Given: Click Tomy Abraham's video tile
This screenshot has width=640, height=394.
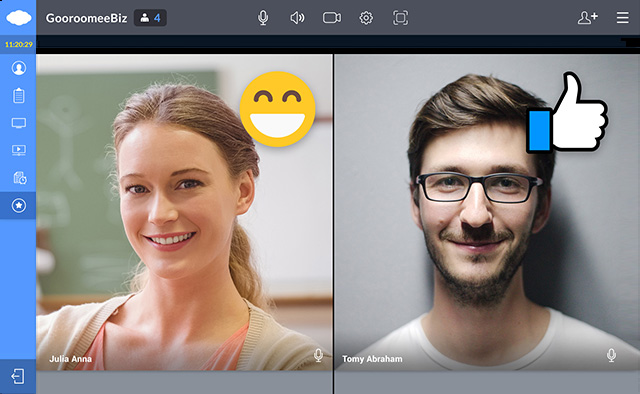Looking at the screenshot, I should click(487, 212).
